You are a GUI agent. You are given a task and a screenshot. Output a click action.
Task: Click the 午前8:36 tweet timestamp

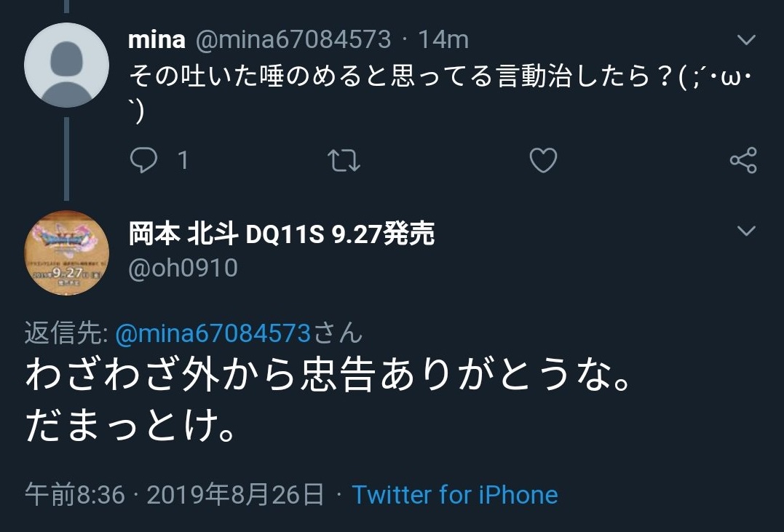75,495
